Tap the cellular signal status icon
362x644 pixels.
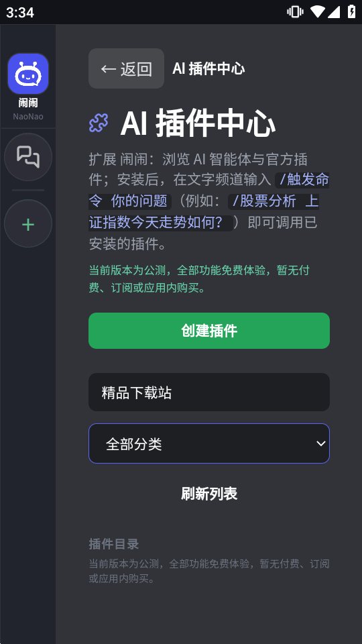[334, 12]
